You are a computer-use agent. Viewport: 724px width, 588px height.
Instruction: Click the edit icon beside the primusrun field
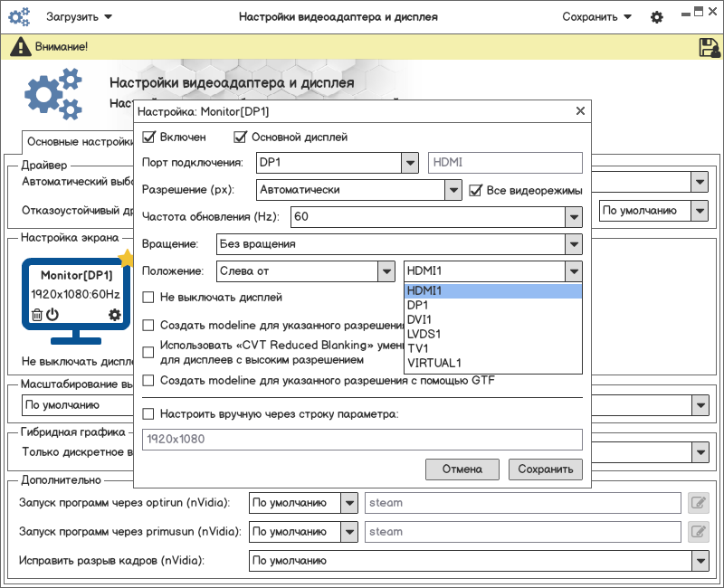(698, 532)
